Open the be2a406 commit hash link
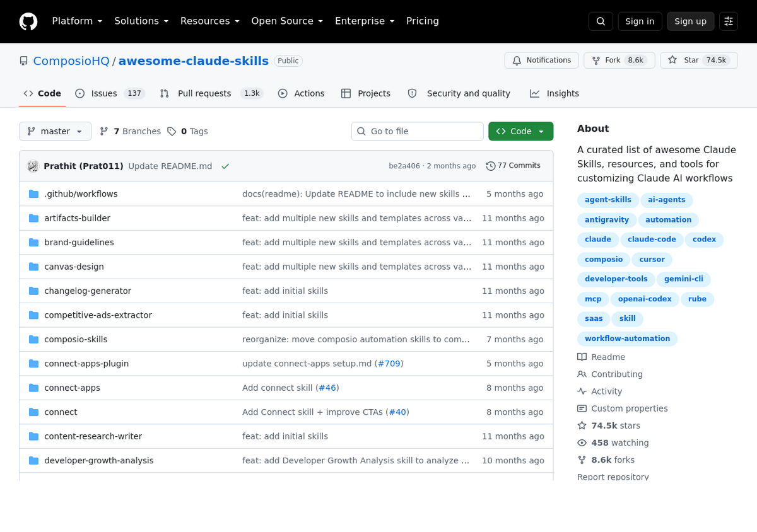Viewport: 757px width, 532px height. pyautogui.click(x=404, y=166)
